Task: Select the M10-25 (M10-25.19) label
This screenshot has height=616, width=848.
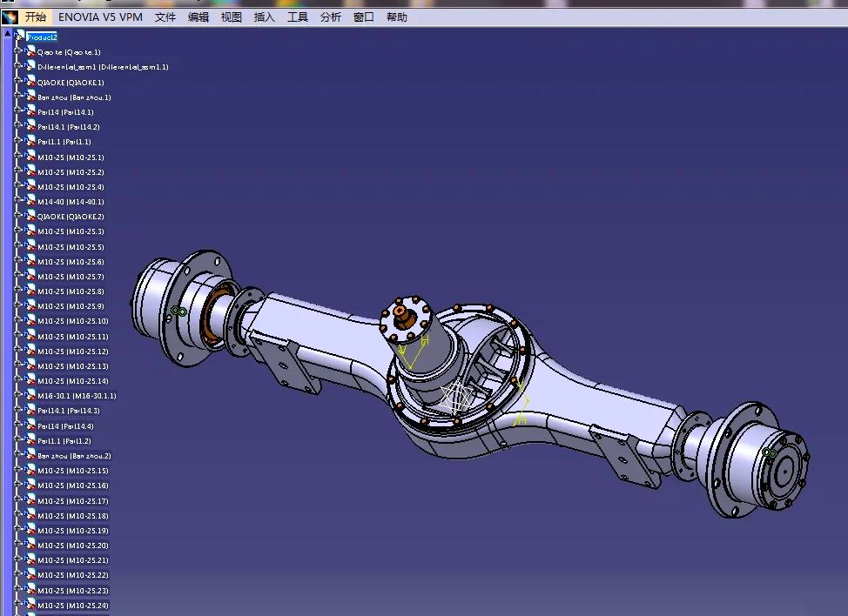Action: [73, 531]
